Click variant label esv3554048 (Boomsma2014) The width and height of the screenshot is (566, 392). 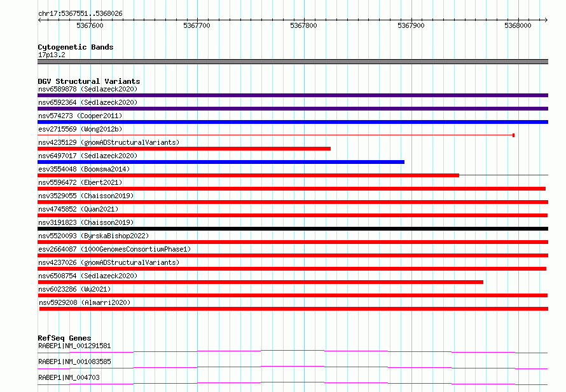tap(84, 169)
